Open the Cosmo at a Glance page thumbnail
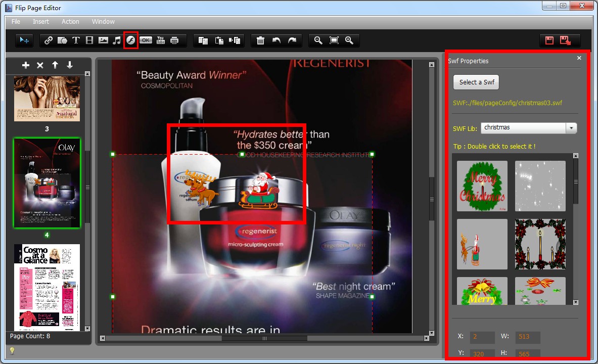598x364 pixels. click(47, 287)
